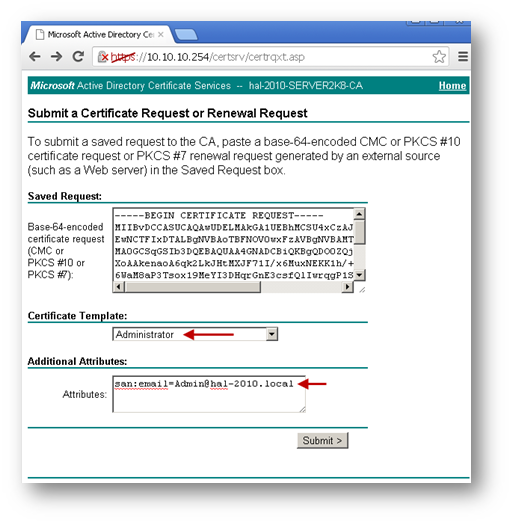This screenshot has width=513, height=525.
Task: Click the insecure https warning icon
Action: click(103, 57)
